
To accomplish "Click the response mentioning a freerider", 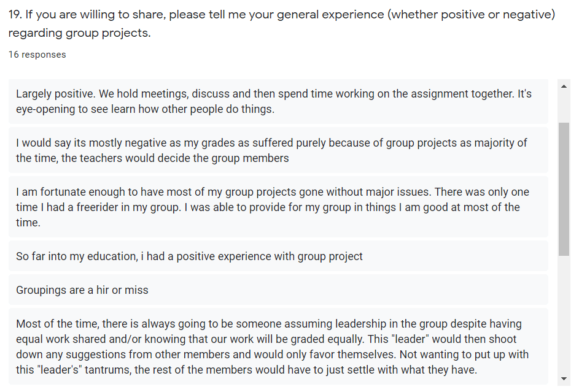I will point(278,207).
